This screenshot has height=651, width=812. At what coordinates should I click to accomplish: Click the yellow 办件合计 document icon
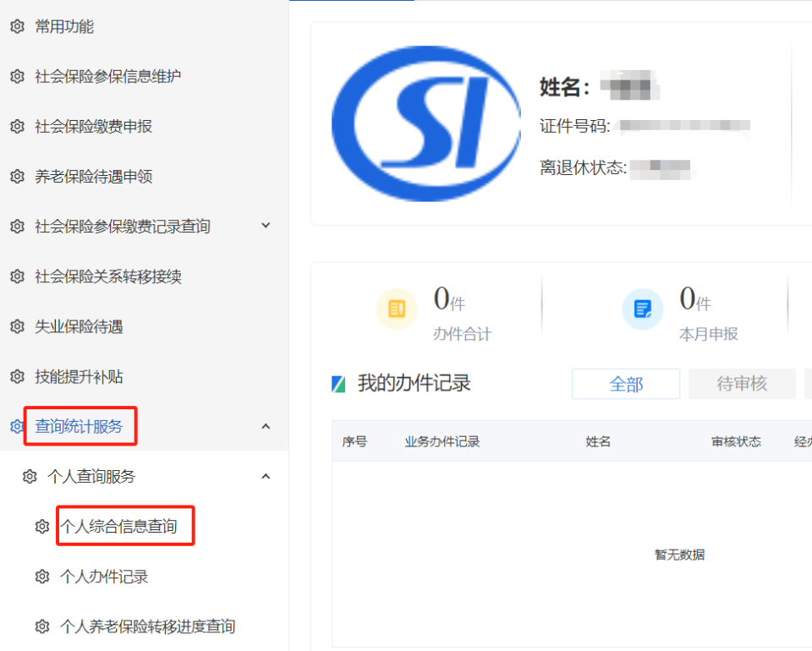(397, 308)
